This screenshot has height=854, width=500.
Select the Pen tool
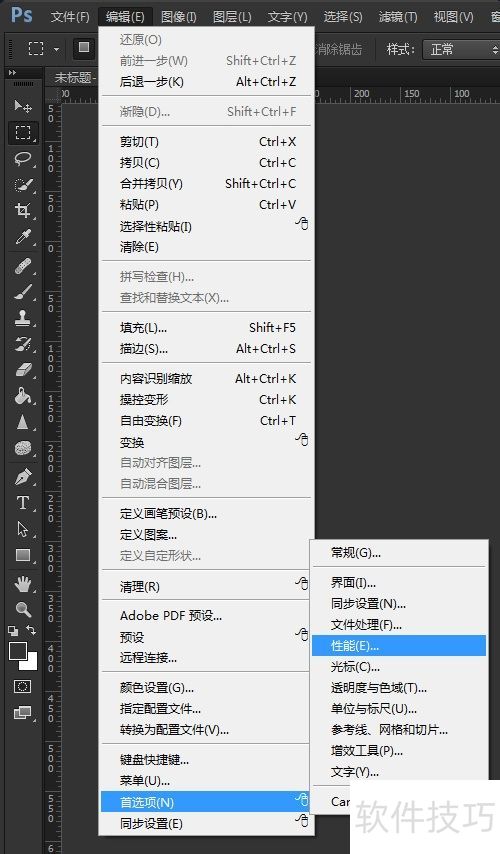click(22, 477)
